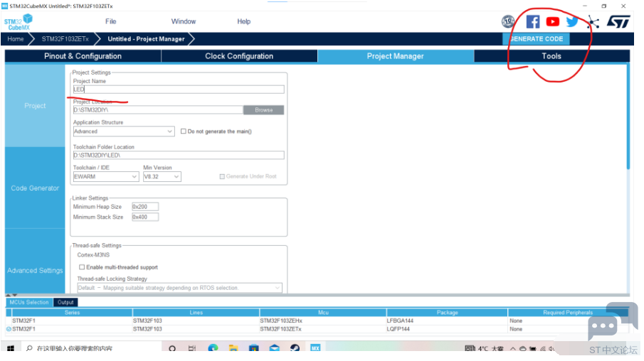
Task: Open the Facebook page icon
Action: point(533,21)
